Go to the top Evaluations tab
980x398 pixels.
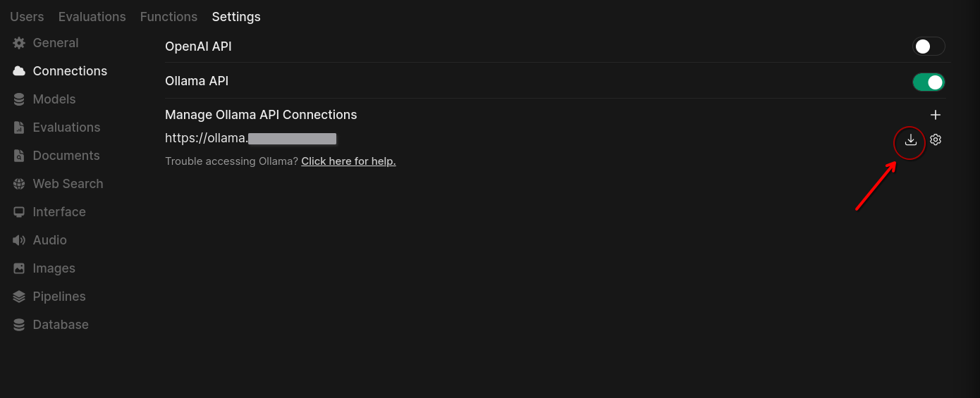coord(92,16)
